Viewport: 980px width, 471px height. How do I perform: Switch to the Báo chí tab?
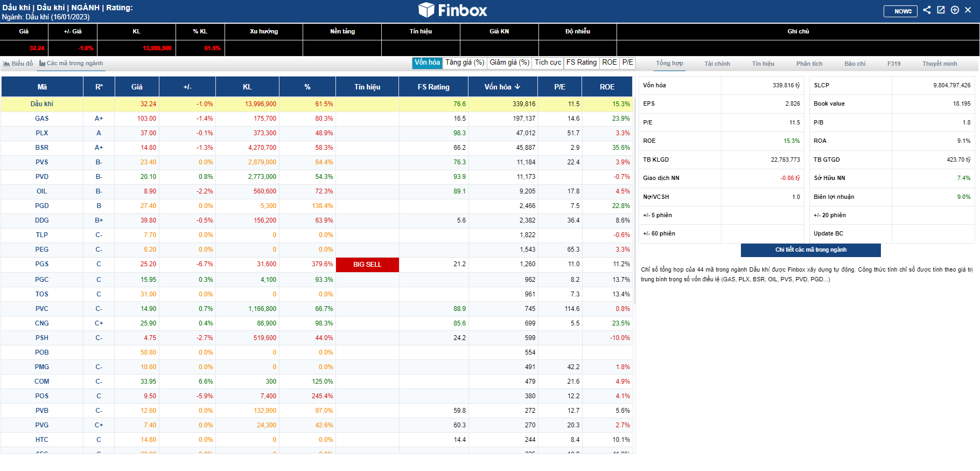(x=855, y=64)
